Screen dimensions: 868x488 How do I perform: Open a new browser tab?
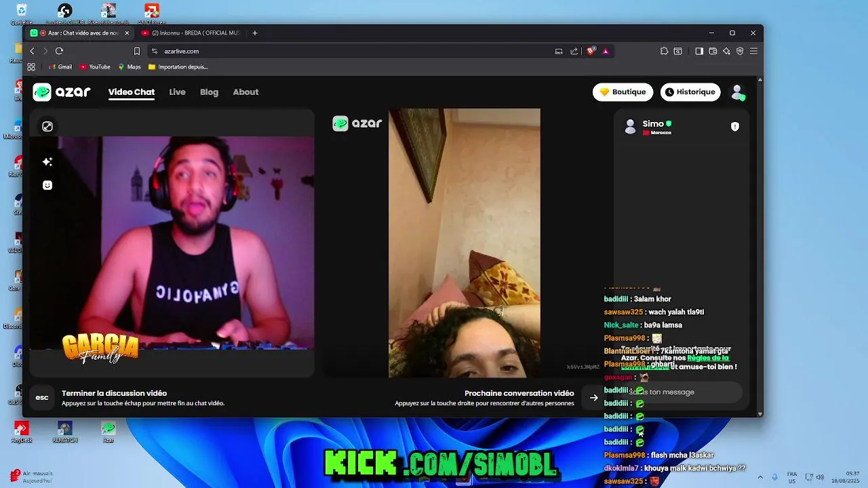click(x=255, y=33)
